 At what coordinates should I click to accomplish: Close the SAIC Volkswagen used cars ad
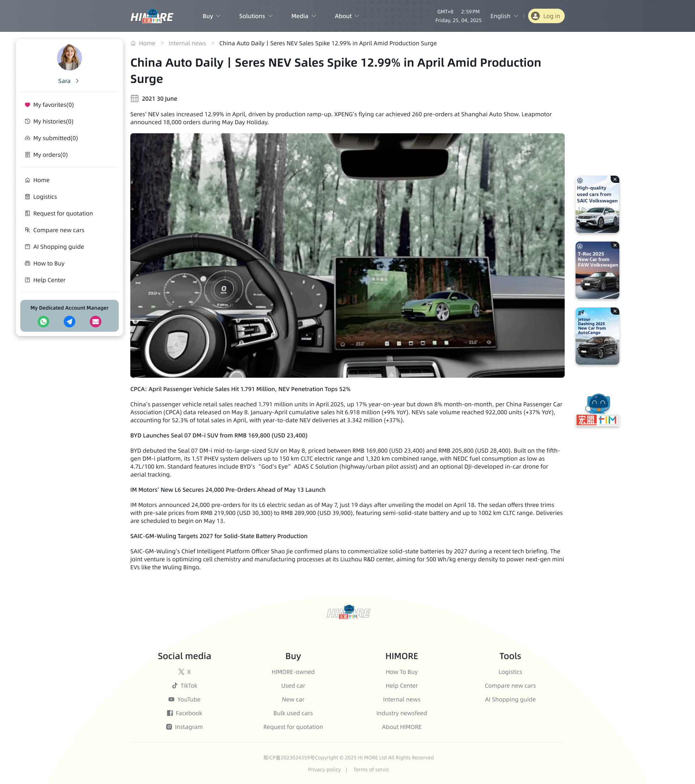pos(615,180)
